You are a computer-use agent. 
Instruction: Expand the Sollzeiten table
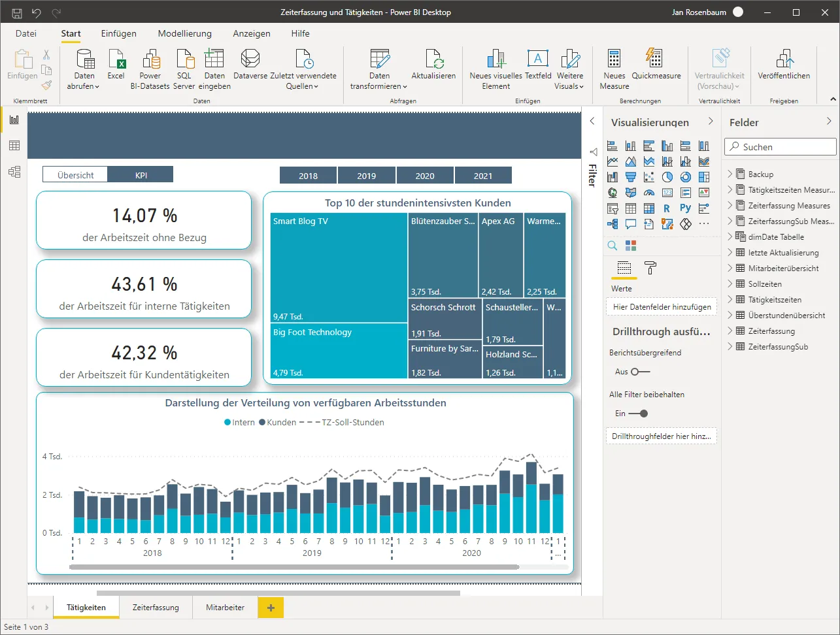tap(730, 284)
